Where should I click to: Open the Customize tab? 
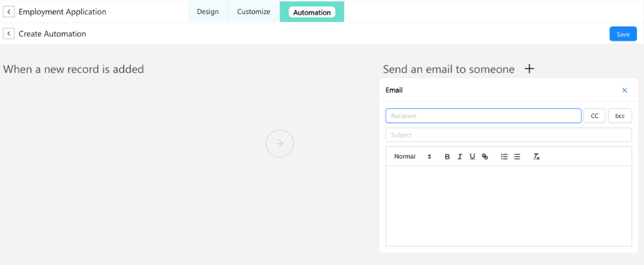click(x=254, y=12)
